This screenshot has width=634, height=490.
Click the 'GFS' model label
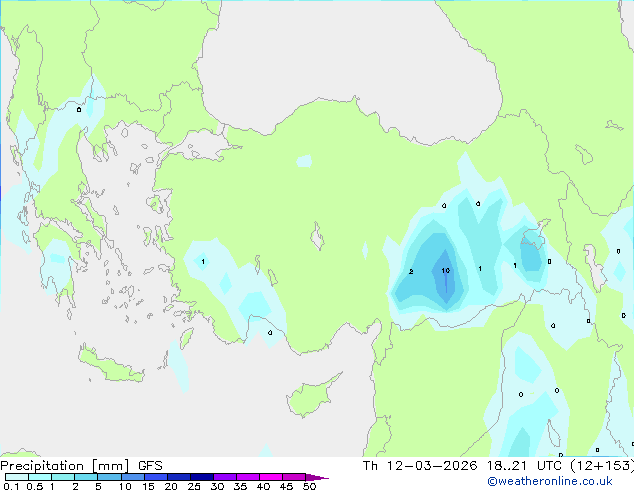150,466
